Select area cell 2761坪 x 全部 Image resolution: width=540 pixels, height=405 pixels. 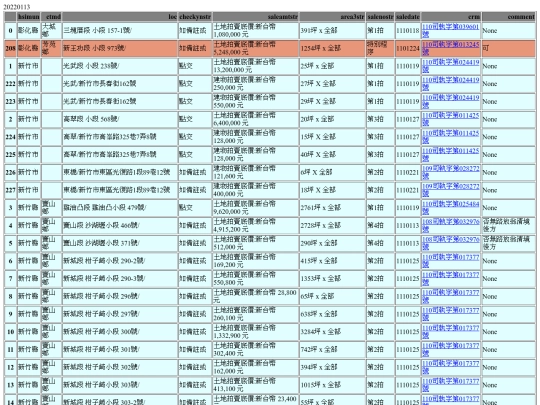(x=332, y=208)
